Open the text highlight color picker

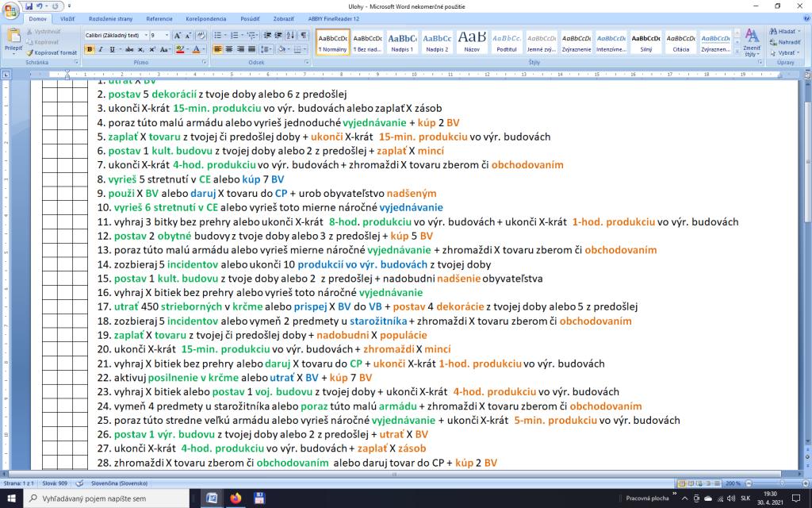[180, 49]
